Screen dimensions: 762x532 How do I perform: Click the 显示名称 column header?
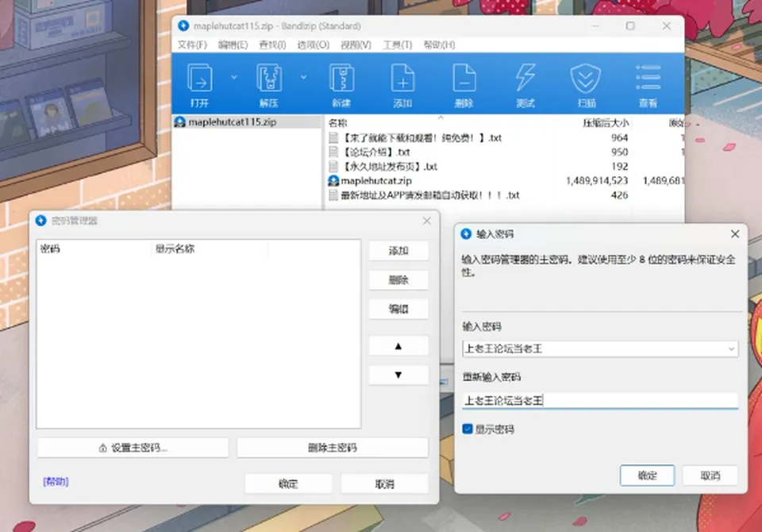pyautogui.click(x=209, y=249)
